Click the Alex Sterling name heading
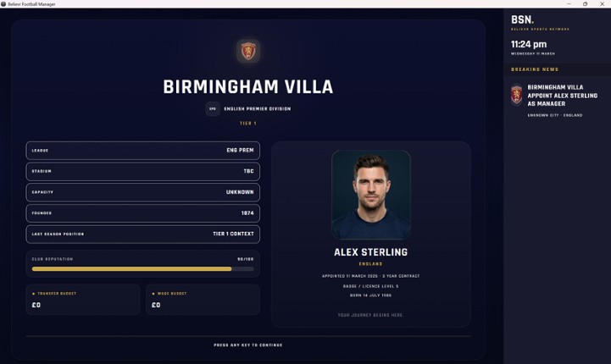 pos(370,252)
